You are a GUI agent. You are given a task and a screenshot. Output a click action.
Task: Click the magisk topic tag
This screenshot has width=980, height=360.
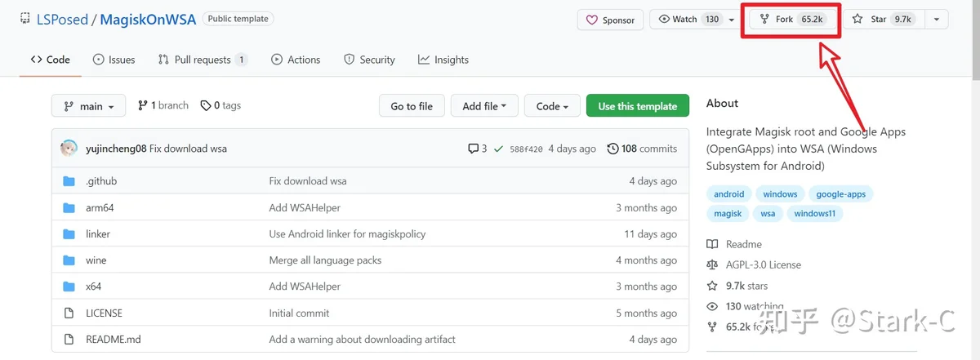[x=728, y=214]
